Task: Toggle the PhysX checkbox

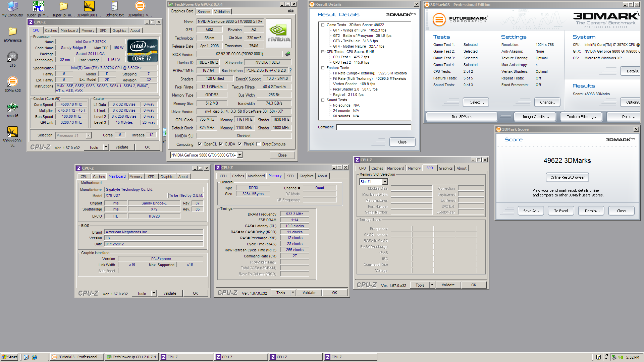Action: [x=240, y=144]
